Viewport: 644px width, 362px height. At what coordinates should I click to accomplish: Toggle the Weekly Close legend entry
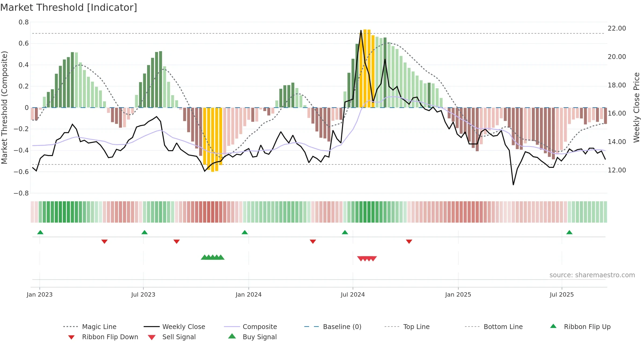[x=174, y=327]
